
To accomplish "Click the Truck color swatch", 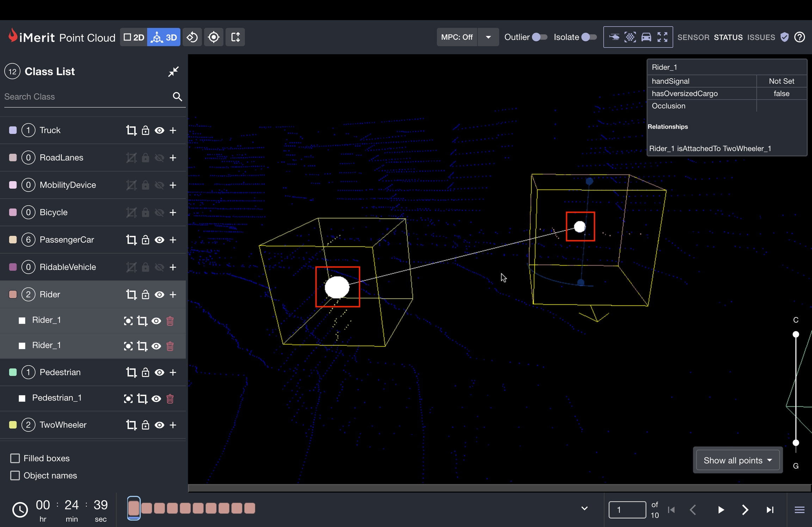I will [13, 130].
